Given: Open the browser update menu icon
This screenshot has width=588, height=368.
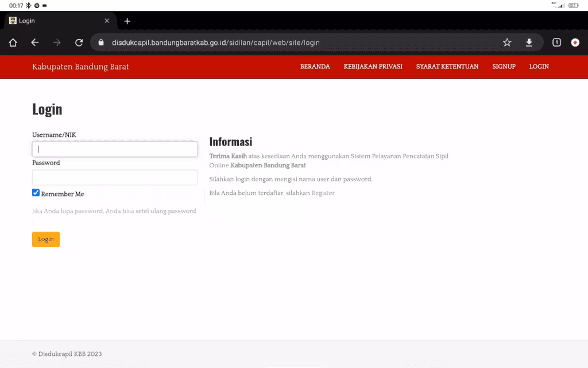Looking at the screenshot, I should 575,43.
